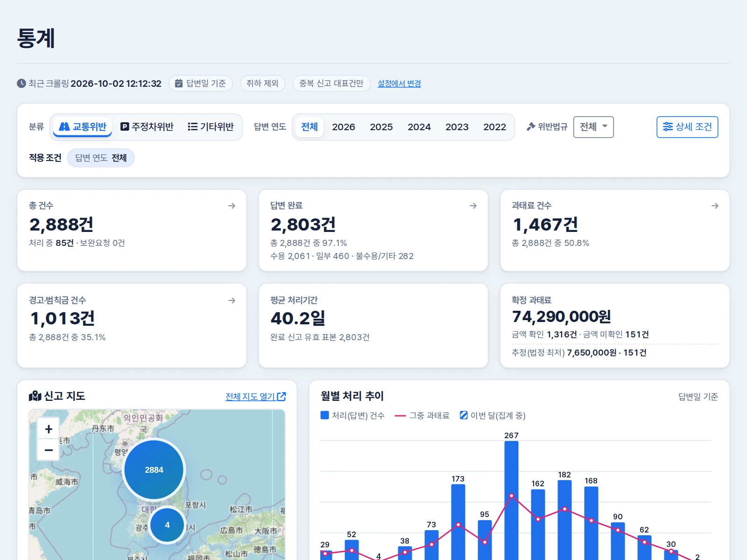The width and height of the screenshot is (747, 560).
Task: Select the 주정차위반 category tab
Action: (147, 127)
